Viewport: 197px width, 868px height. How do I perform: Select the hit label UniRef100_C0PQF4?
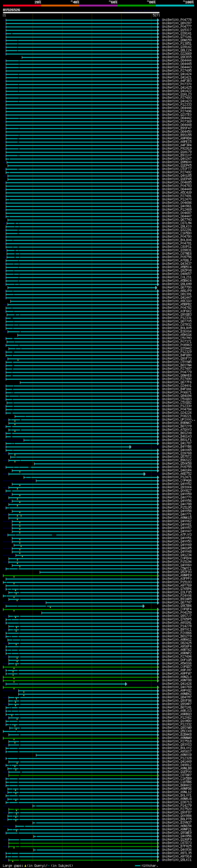click(x=177, y=609)
